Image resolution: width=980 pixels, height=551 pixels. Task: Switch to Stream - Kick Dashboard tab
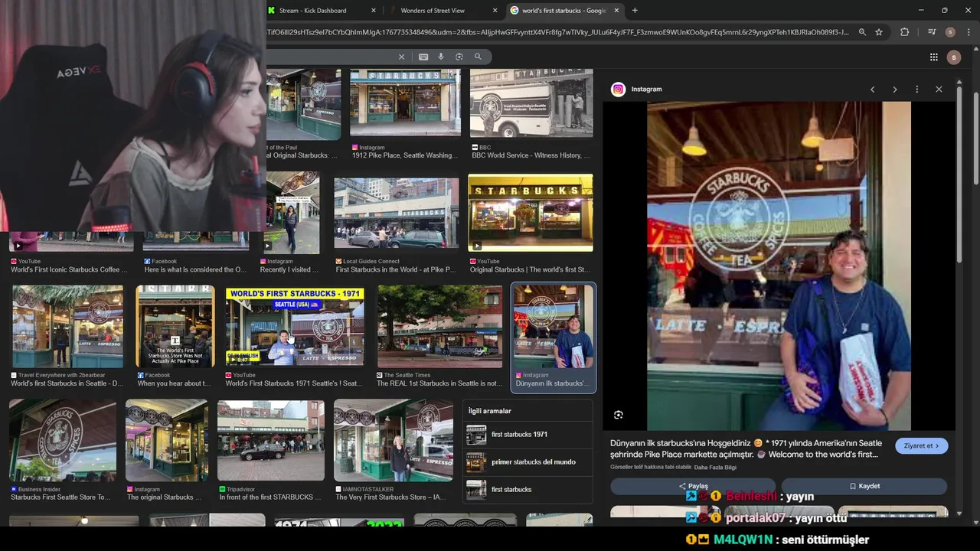tap(312, 11)
